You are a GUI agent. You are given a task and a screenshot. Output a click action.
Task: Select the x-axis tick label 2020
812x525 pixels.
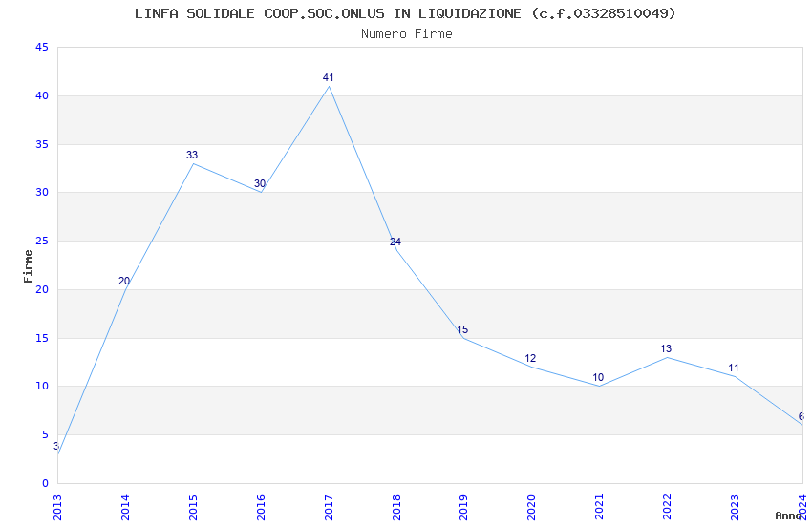coord(531,508)
